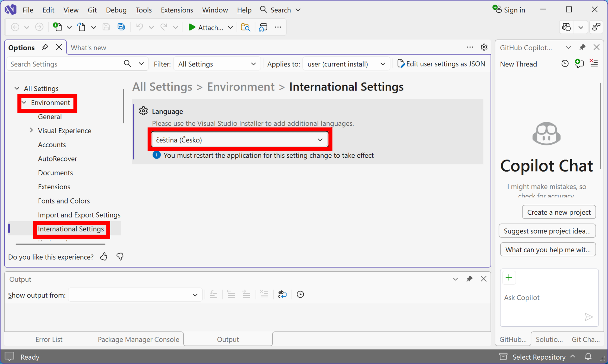Click the save file icon

point(106,27)
